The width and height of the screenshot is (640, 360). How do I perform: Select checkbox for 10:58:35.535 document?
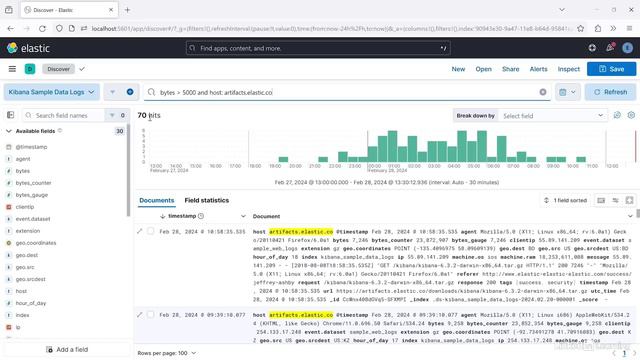point(151,231)
